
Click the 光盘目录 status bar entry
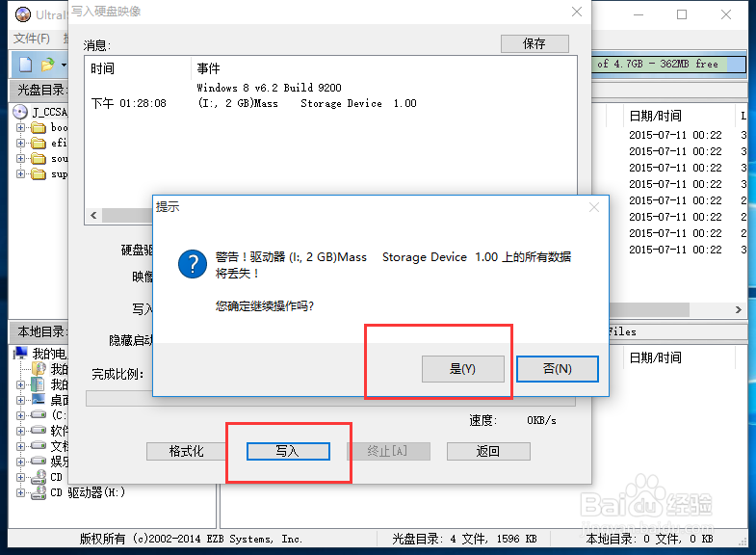click(464, 539)
